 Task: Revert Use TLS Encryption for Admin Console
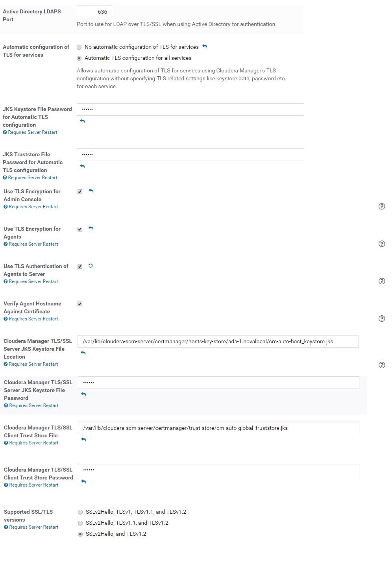point(91,191)
